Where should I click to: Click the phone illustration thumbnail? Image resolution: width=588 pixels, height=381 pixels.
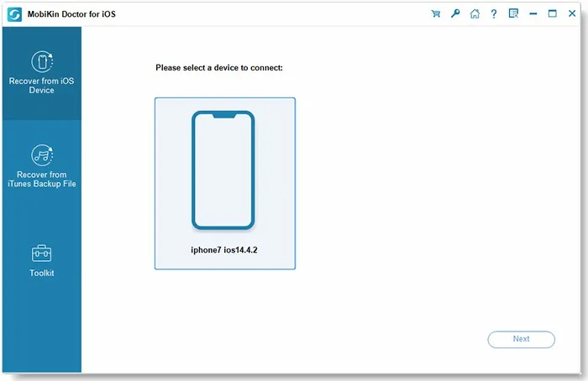click(x=223, y=170)
